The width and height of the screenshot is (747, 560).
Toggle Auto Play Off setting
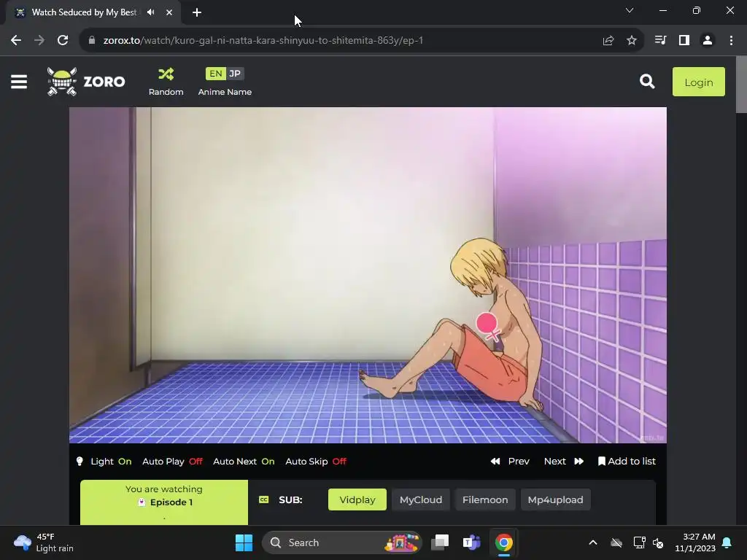pos(172,462)
